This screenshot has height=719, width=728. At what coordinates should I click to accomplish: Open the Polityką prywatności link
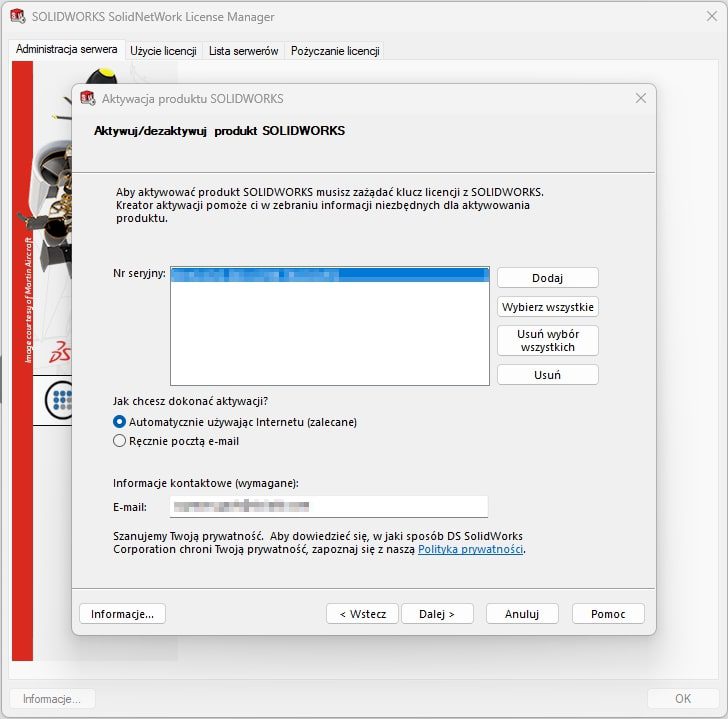470,549
